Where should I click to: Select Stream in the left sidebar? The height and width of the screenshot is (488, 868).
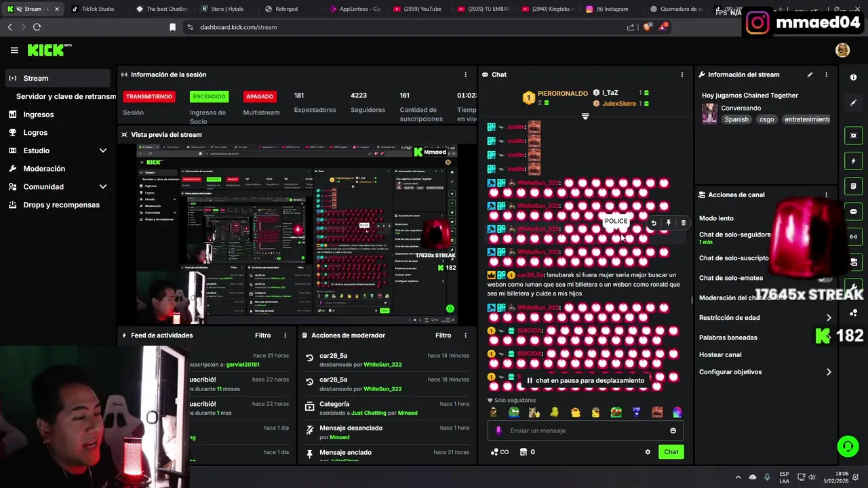pyautogui.click(x=58, y=78)
